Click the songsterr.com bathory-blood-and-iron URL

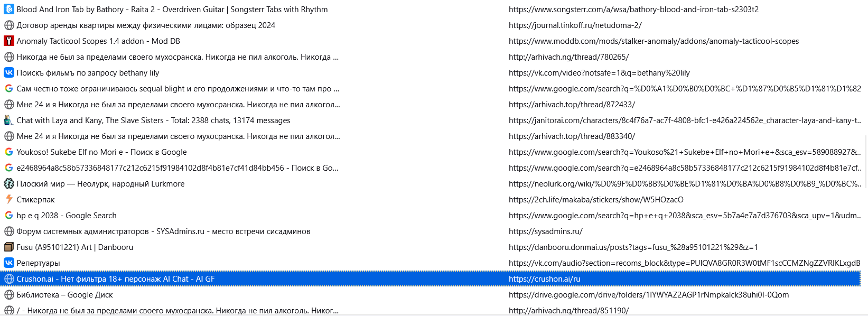(633, 10)
